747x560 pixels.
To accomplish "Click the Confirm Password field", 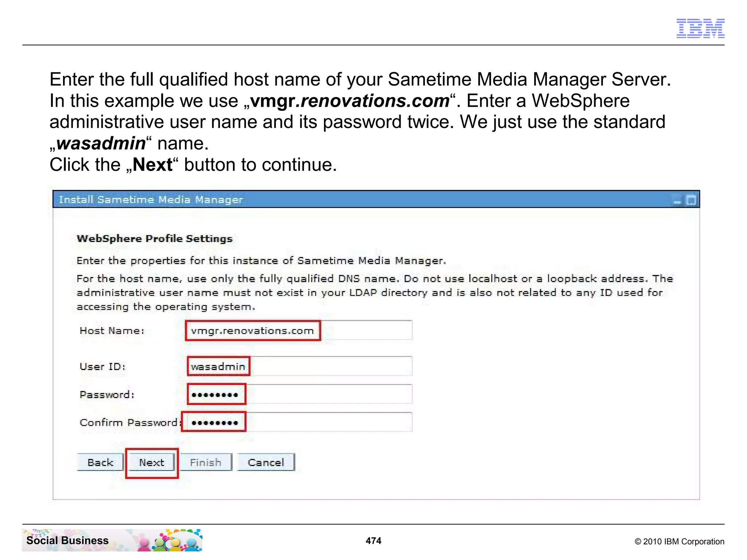I will (x=299, y=422).
